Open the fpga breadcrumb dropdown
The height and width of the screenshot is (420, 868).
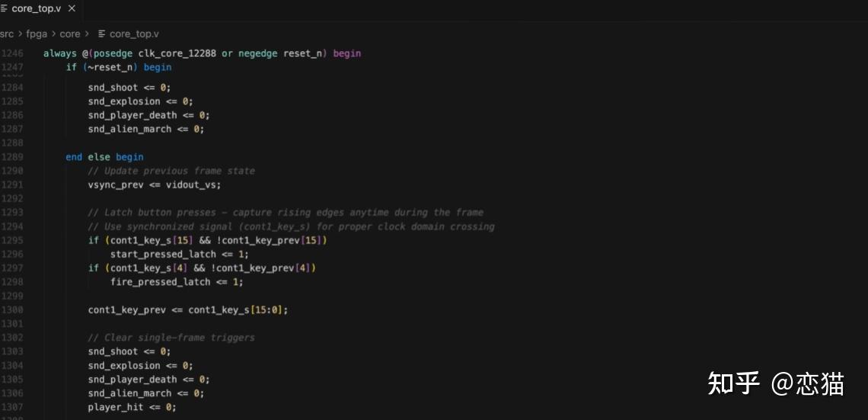[37, 34]
